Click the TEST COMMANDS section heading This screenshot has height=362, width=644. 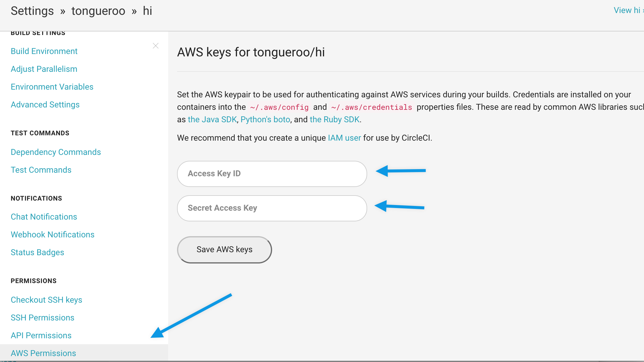tap(40, 133)
